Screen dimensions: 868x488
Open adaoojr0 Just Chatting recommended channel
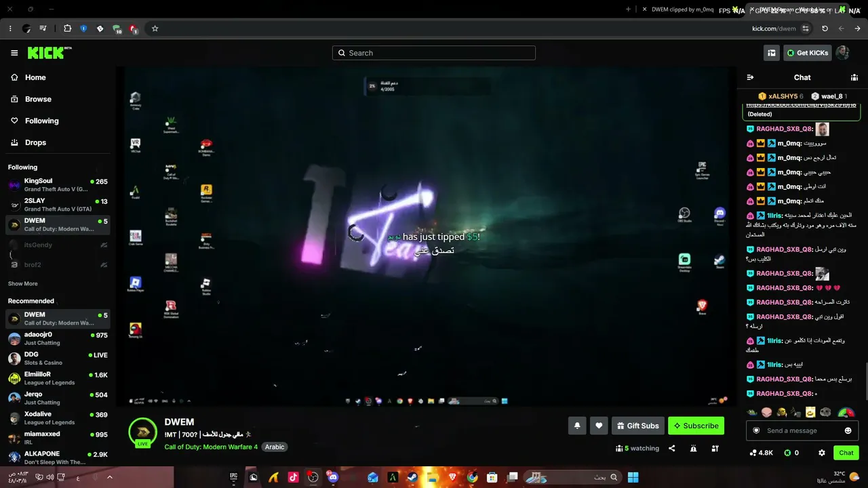[58, 338]
